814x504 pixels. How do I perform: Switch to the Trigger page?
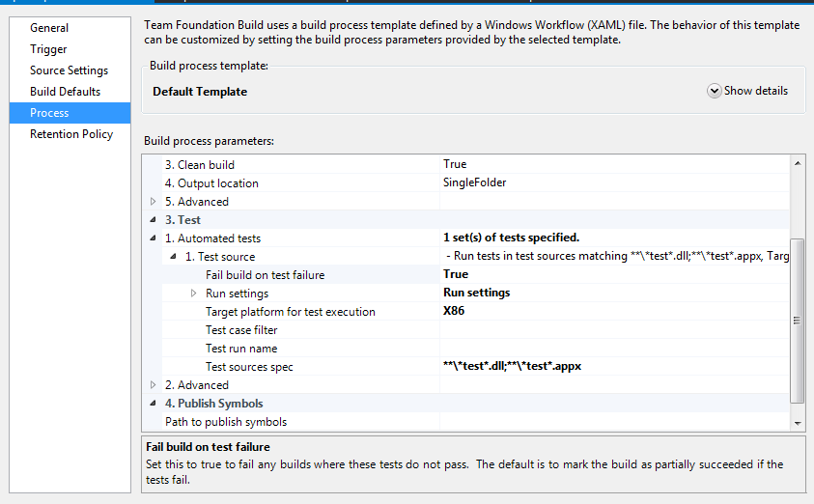click(49, 49)
